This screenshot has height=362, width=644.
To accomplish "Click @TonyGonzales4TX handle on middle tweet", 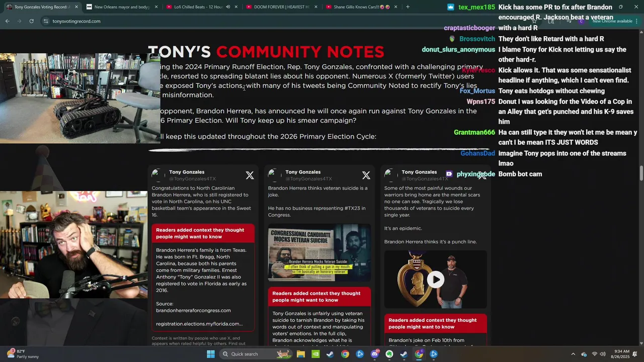I will 308,178.
